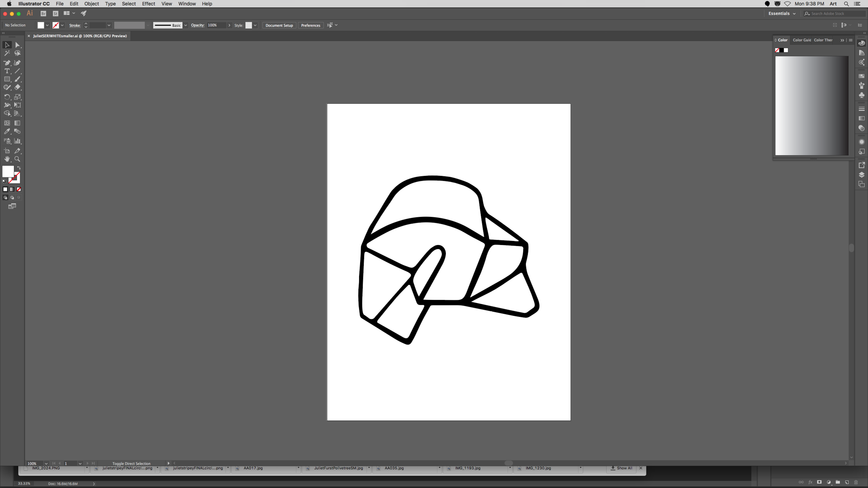Open the artboard navigation dropdown

click(80, 464)
